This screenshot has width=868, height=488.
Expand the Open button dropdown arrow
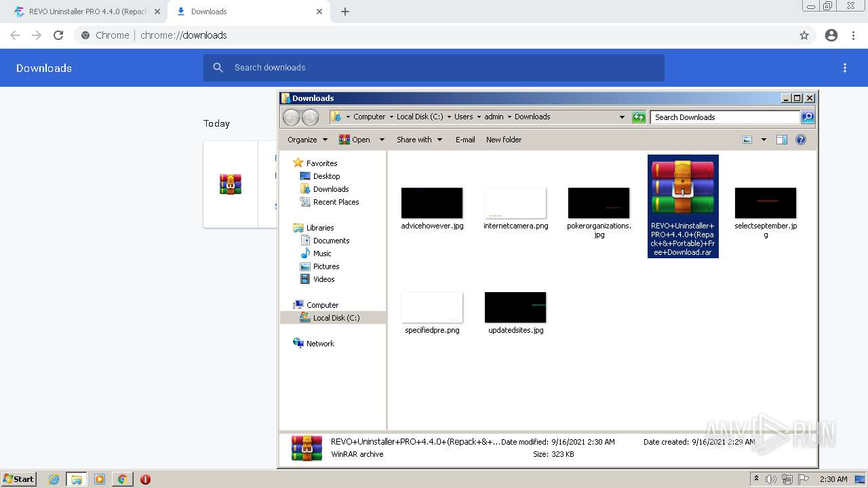[382, 140]
